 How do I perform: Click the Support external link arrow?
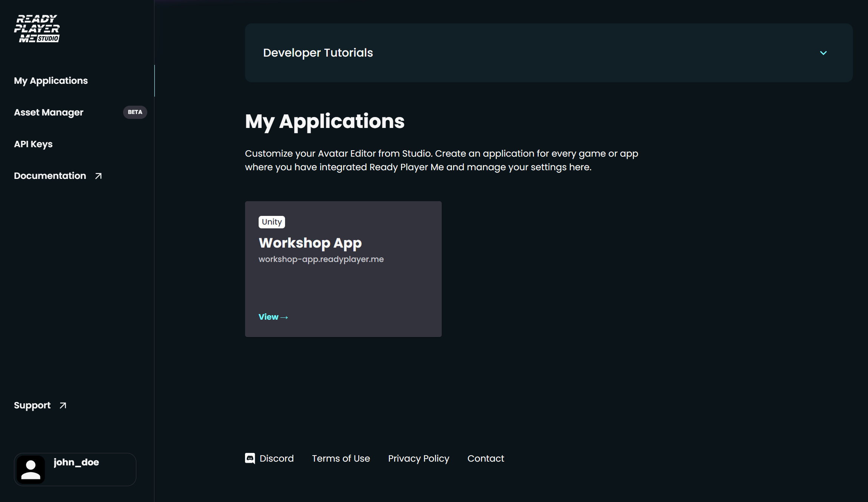63,405
